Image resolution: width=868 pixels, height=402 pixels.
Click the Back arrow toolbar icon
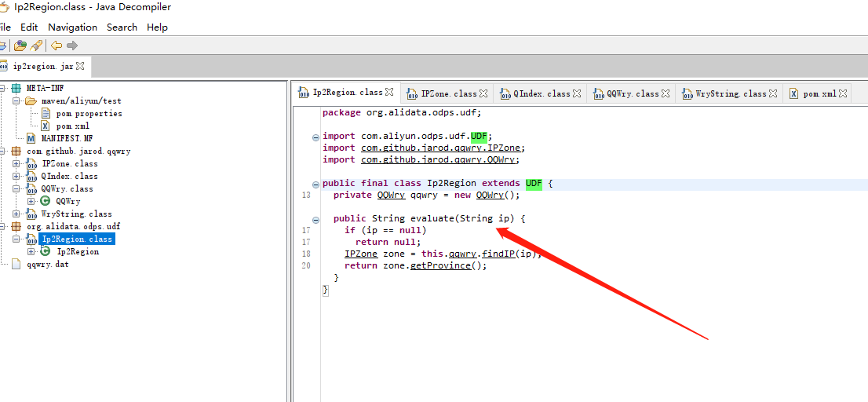[57, 46]
